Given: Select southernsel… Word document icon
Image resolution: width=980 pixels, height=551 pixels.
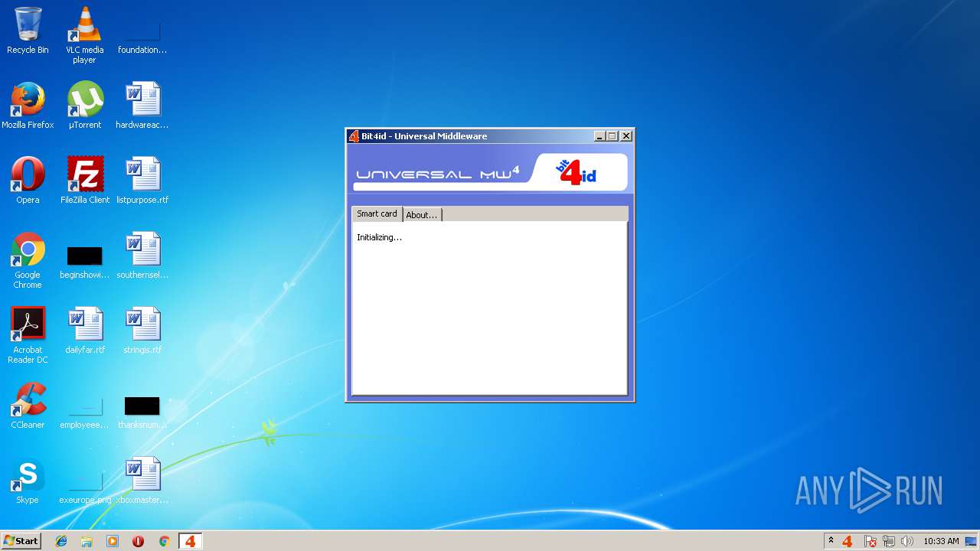Looking at the screenshot, I should 142,256.
